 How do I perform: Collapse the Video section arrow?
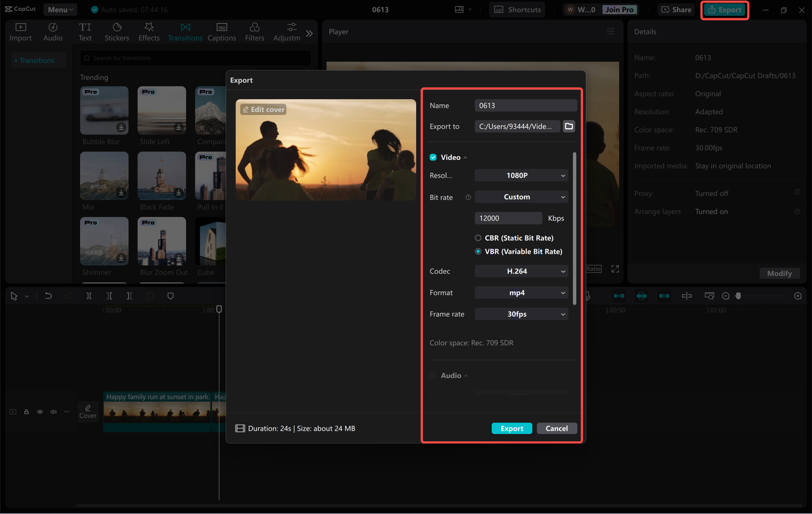(x=465, y=157)
